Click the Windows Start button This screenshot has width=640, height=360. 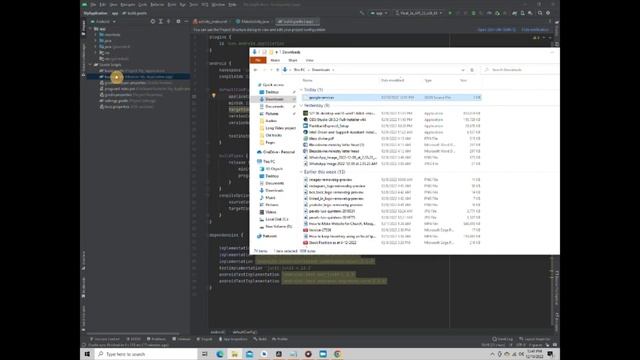[87, 354]
